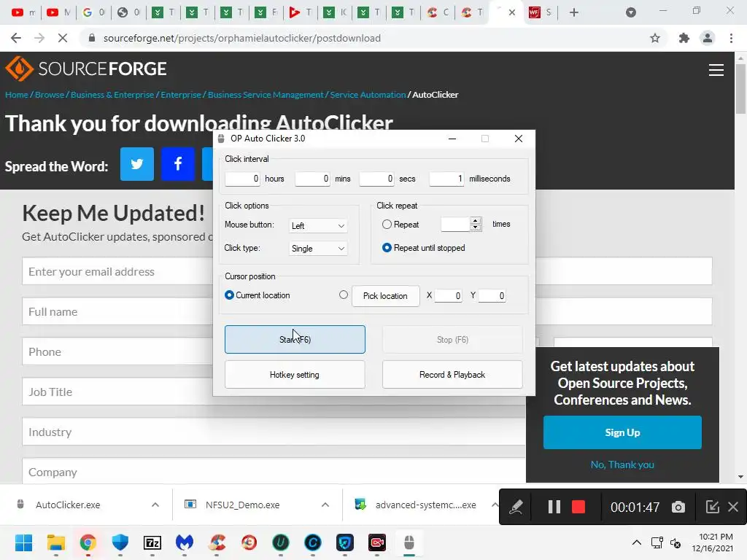
Task: Click the page vertical scrollbar thumb
Action: [x=740, y=88]
